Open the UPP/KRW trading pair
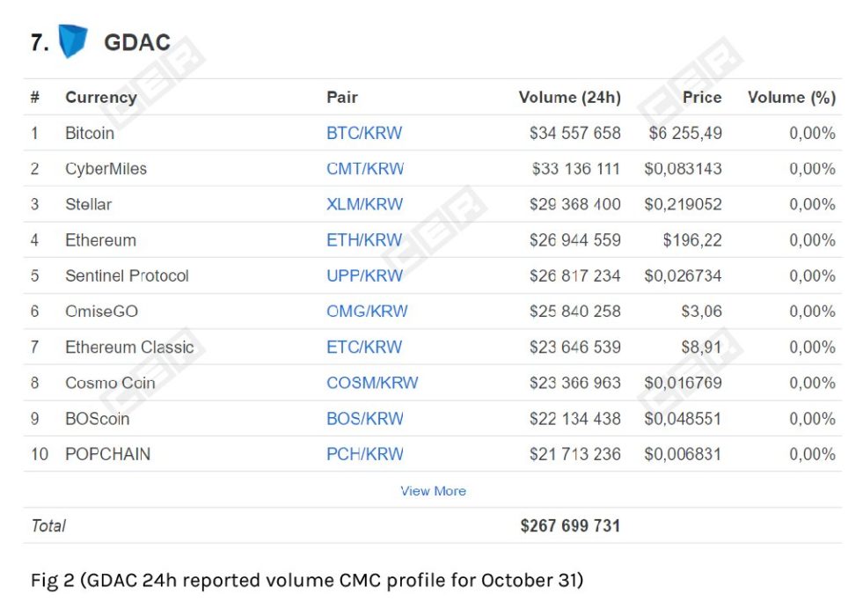 pyautogui.click(x=363, y=275)
